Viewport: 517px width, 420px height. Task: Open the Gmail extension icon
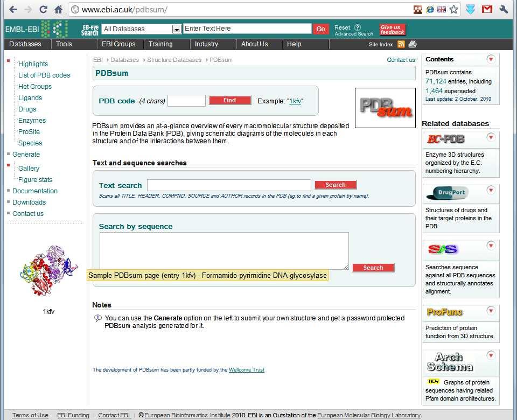[487, 9]
